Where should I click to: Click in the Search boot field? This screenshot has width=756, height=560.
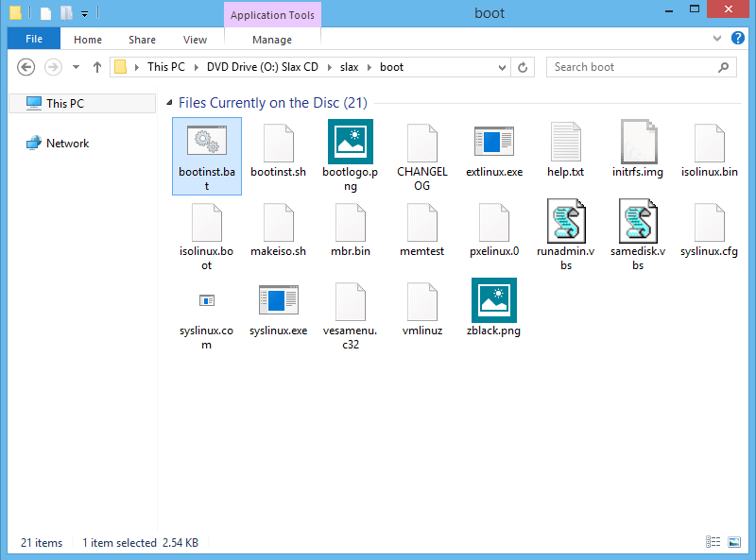pyautogui.click(x=631, y=67)
